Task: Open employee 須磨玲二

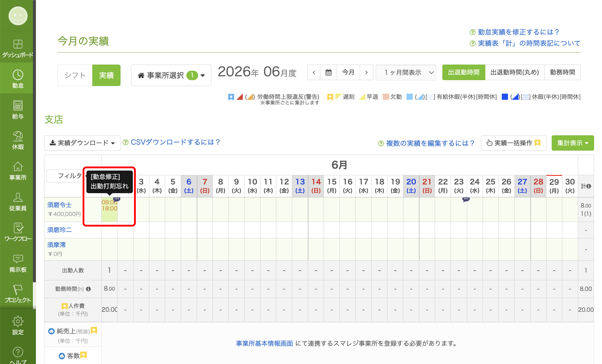Action: [x=59, y=230]
